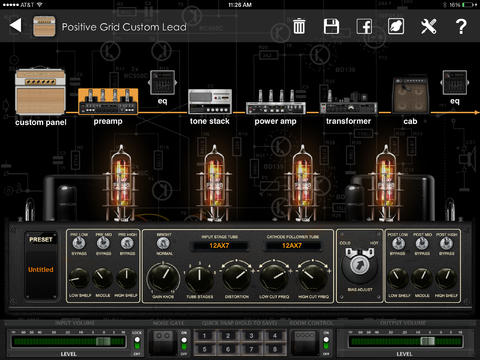Click the Input Volume level slider
Viewport: 480px width, 360px height.
[x=69, y=341]
